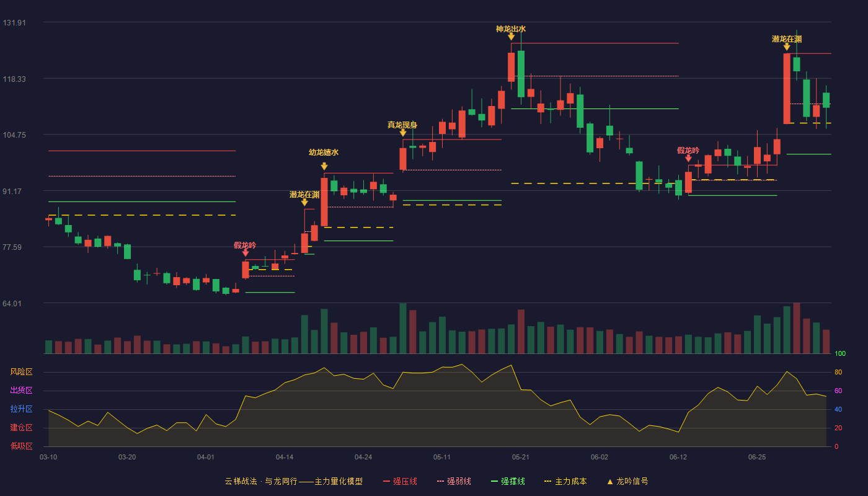This screenshot has width=868, height=496.
Task: Click the 真龙现身 signal marker
Action: pos(403,133)
